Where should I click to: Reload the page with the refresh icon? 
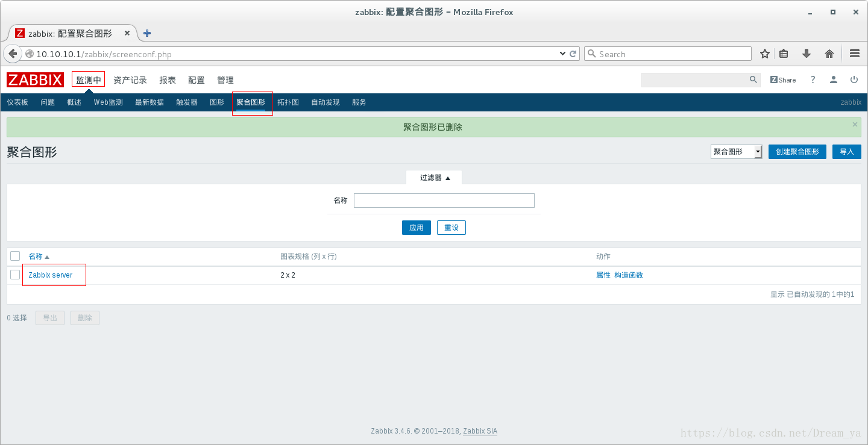[x=573, y=54]
